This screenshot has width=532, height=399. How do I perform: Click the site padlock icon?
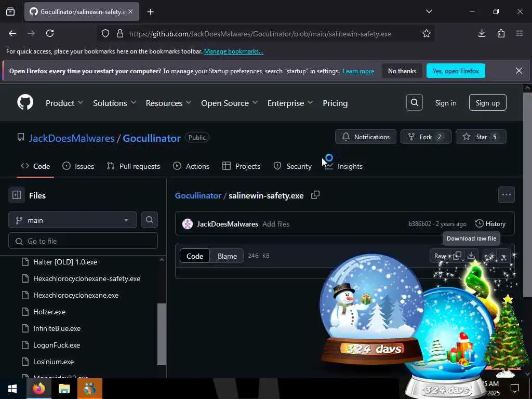(x=120, y=34)
